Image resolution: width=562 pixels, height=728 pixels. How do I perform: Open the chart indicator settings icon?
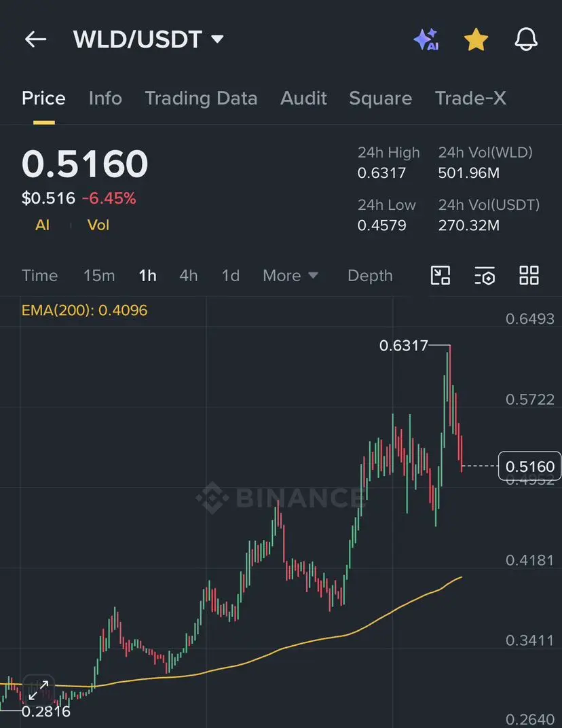[485, 275]
